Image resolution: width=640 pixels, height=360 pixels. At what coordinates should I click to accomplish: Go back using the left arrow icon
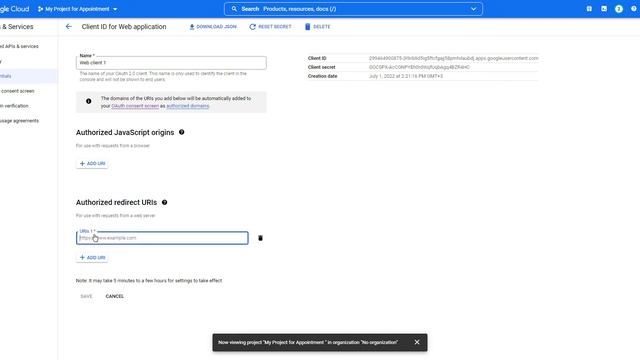pos(69,27)
